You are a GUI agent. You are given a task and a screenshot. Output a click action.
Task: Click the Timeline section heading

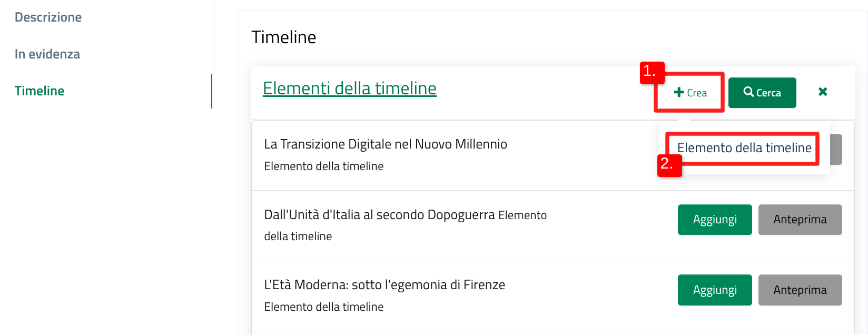284,37
